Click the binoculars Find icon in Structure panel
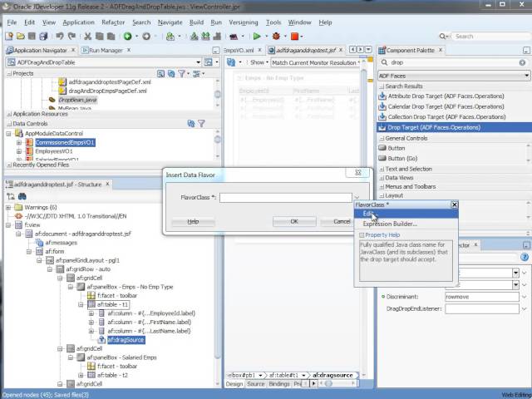 click(x=22, y=196)
